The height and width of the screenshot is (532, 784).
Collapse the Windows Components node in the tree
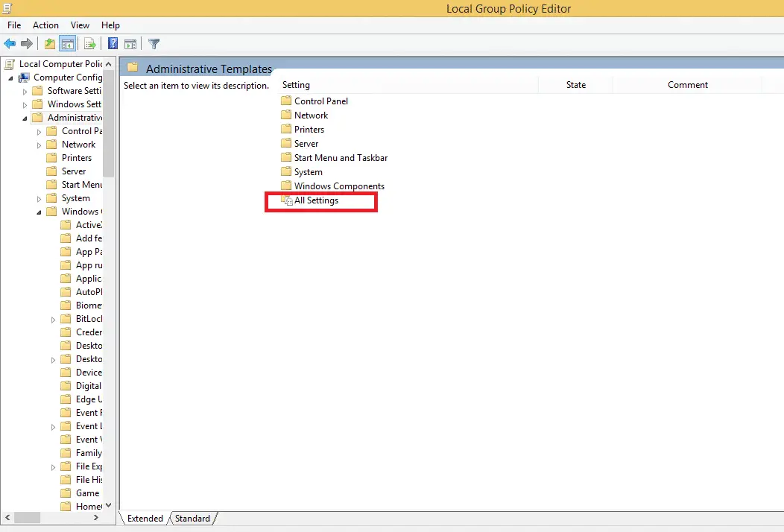[39, 212]
